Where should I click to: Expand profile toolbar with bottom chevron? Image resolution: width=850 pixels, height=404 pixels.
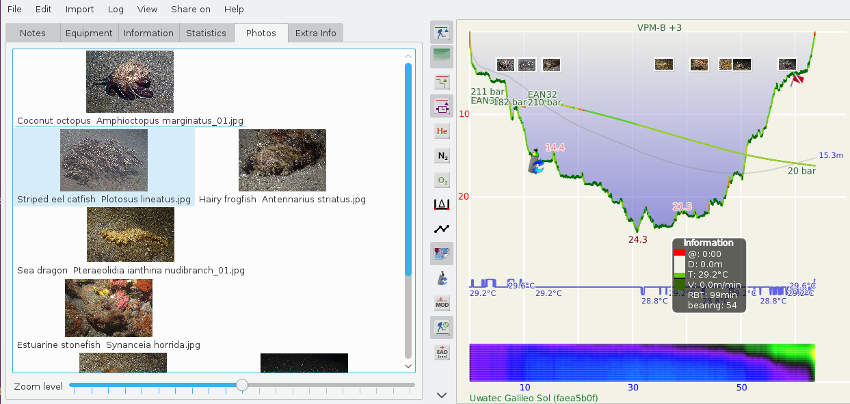[442, 395]
